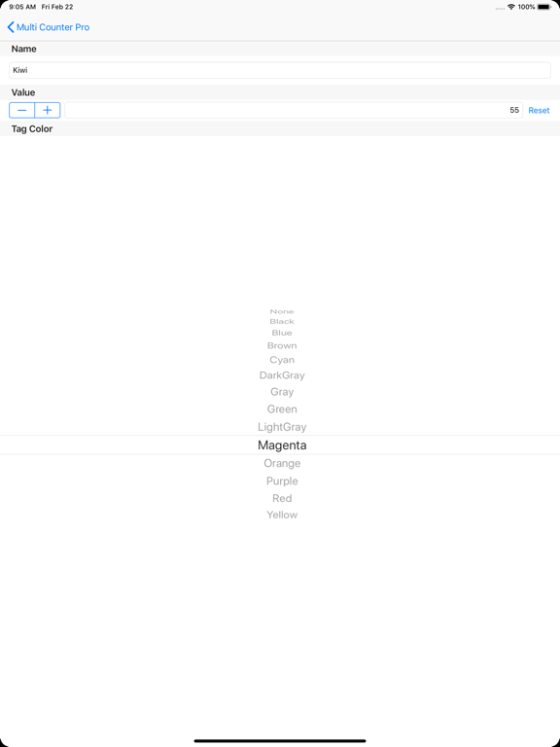Go back to Multi Counter Pro
The height and width of the screenshot is (747, 560).
pos(48,27)
